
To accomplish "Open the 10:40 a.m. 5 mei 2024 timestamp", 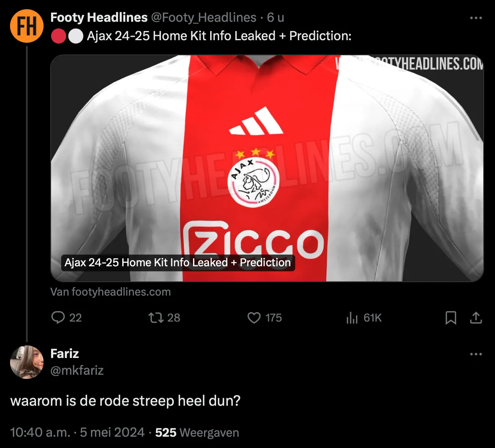I will pos(77,432).
